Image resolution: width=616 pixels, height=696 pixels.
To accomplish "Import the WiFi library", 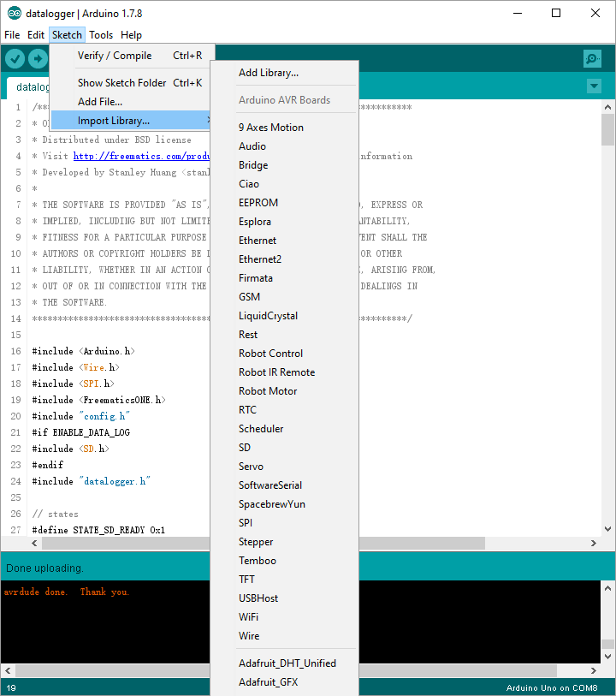I will [284, 617].
